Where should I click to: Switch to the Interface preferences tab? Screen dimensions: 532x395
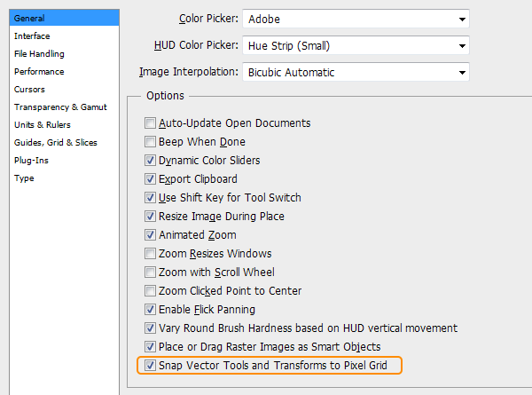click(x=32, y=36)
